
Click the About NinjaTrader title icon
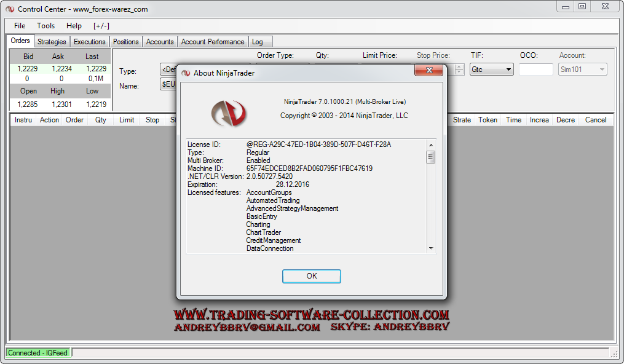pyautogui.click(x=186, y=73)
